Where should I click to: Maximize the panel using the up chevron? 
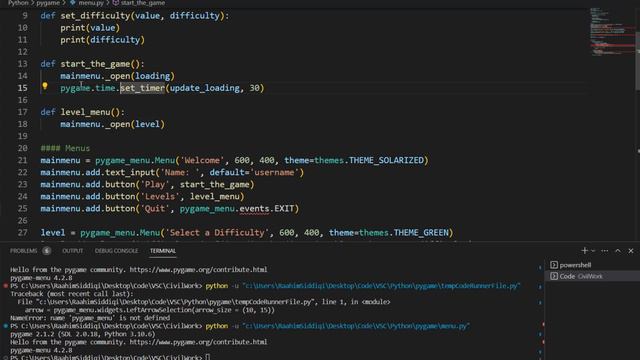(x=618, y=251)
